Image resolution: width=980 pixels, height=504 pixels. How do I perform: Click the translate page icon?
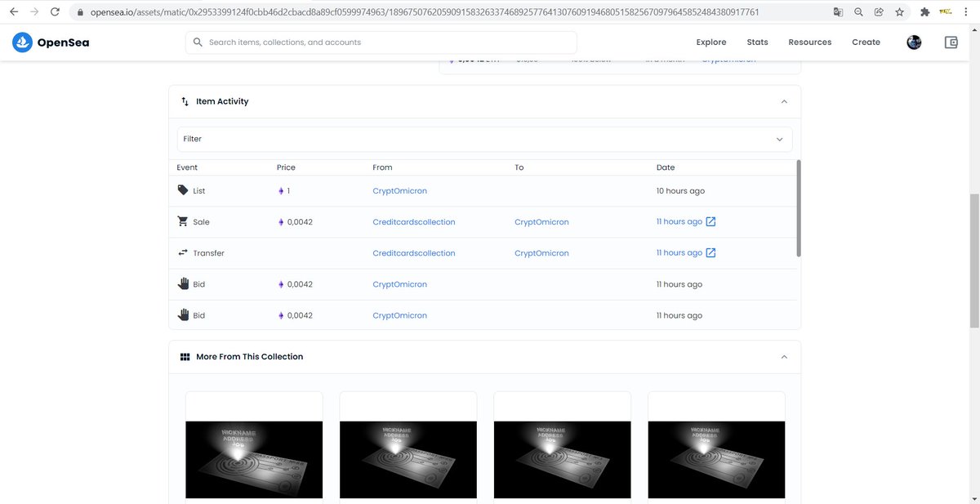(838, 12)
